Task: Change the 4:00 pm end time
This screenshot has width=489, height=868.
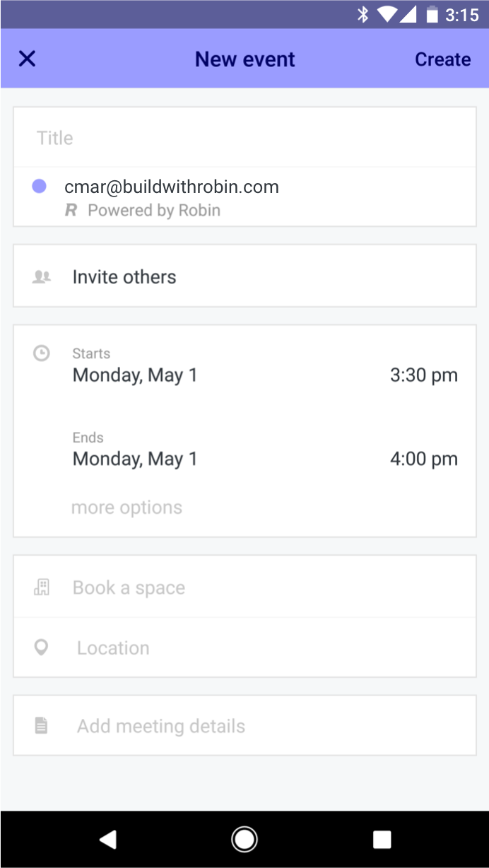Action: (x=423, y=459)
